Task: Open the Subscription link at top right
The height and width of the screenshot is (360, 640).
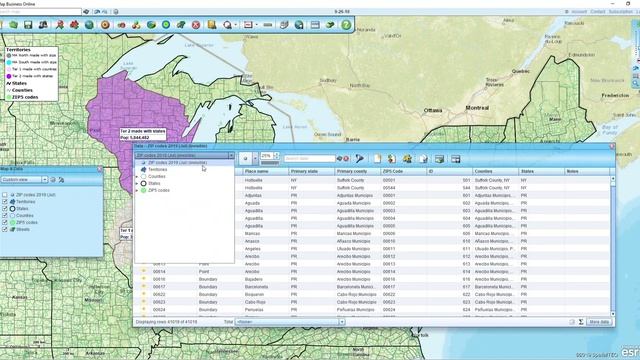Action: click(x=620, y=12)
